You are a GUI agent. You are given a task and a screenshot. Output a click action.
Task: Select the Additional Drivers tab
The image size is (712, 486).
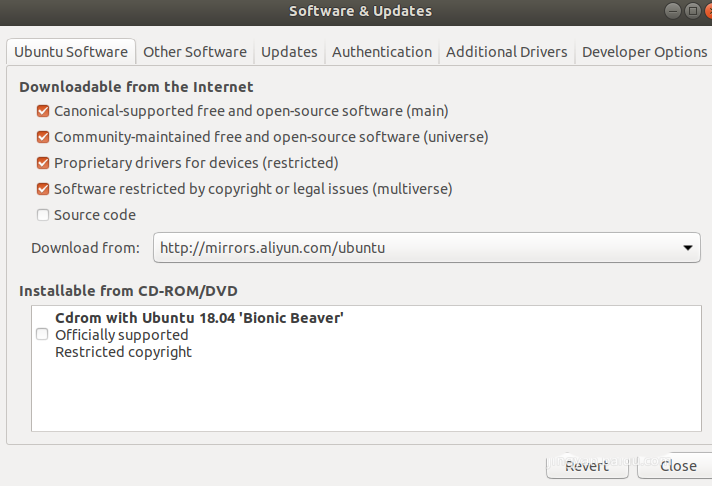point(506,52)
